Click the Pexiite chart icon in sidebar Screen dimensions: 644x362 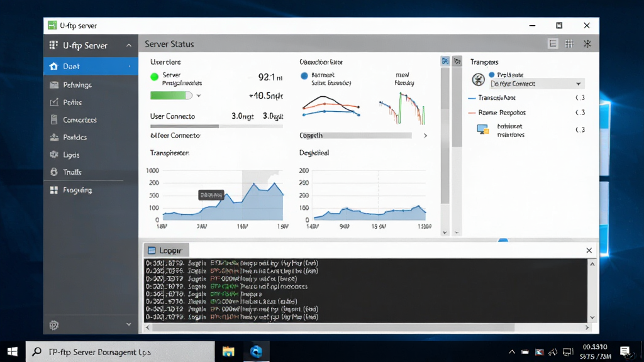coord(54,102)
